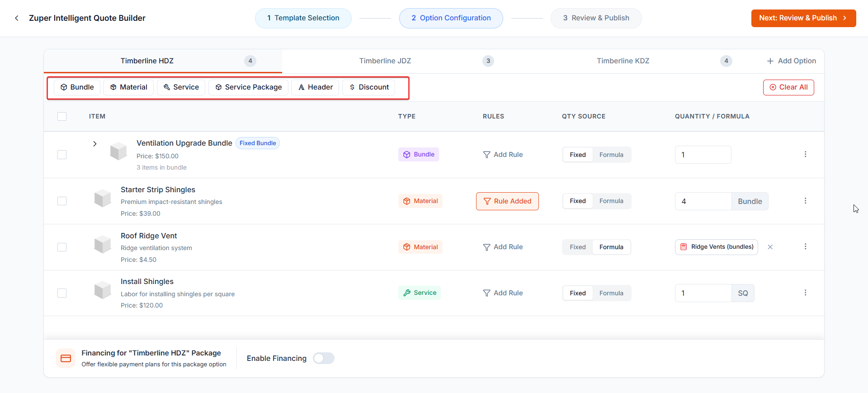Open row menu for Roof Ridge Vent
The height and width of the screenshot is (393, 868).
[805, 246]
